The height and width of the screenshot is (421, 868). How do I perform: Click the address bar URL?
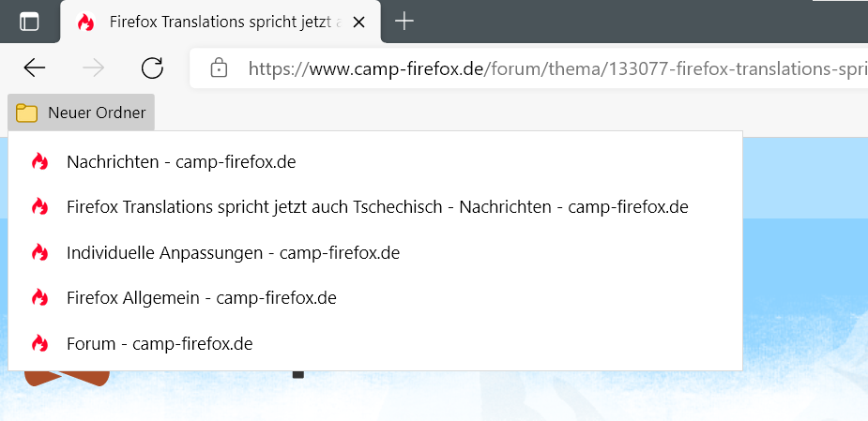coord(554,68)
